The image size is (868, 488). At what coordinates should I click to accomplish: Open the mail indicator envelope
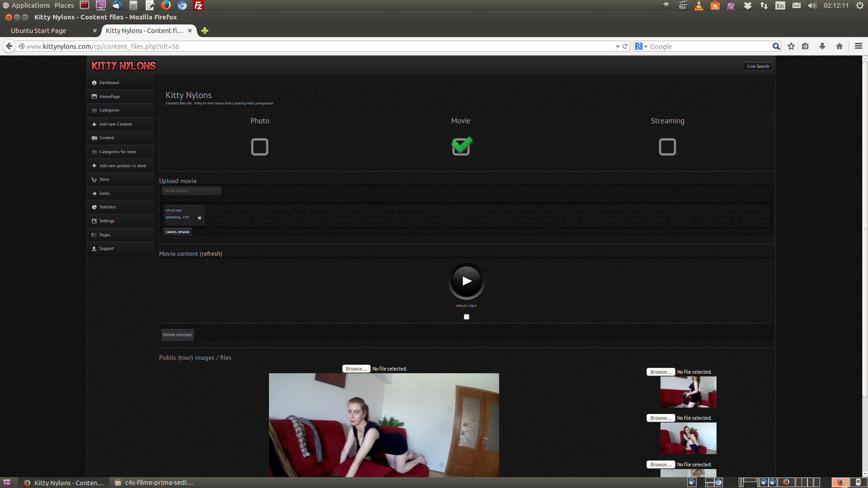797,5
